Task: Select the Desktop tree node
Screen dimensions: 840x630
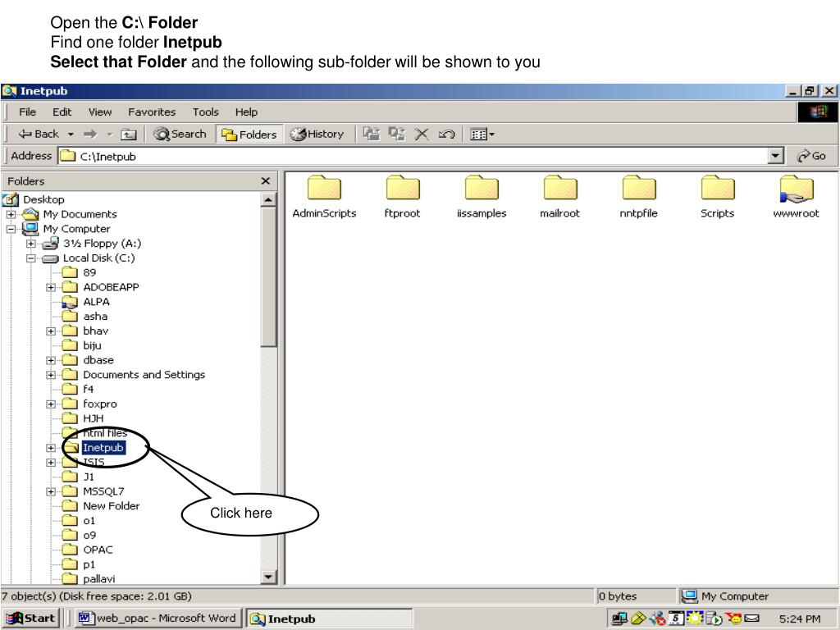Action: point(43,199)
